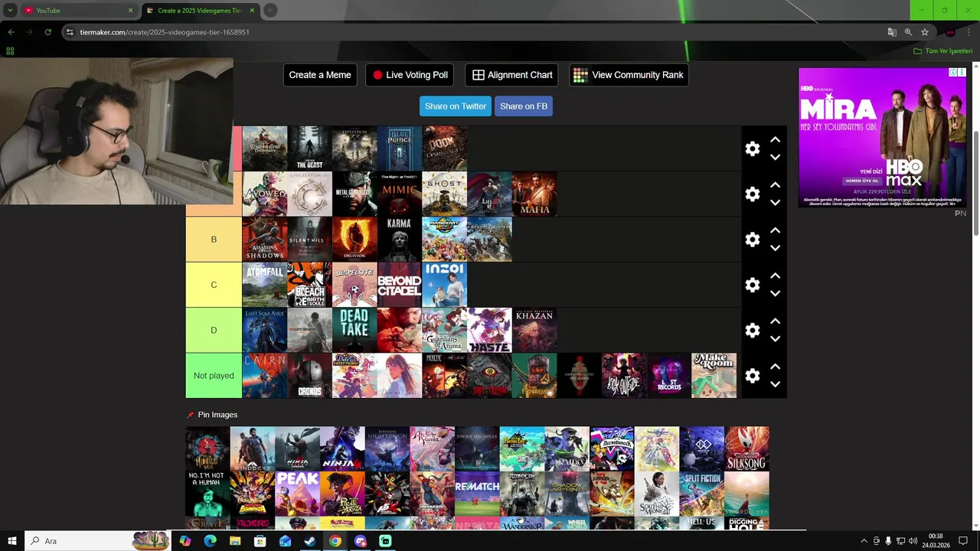Pick the Silksong image from the pool
The height and width of the screenshot is (551, 980).
747,448
